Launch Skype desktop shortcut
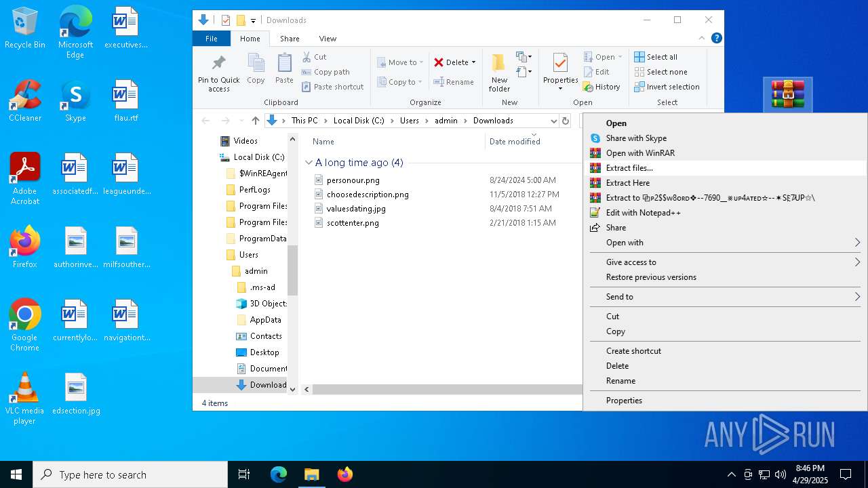This screenshot has height=488, width=868. [x=75, y=100]
